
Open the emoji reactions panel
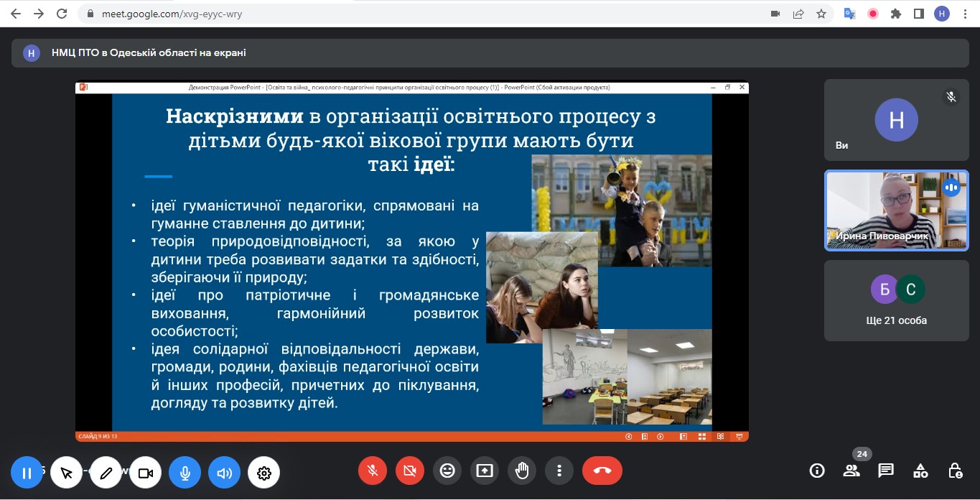click(x=447, y=471)
